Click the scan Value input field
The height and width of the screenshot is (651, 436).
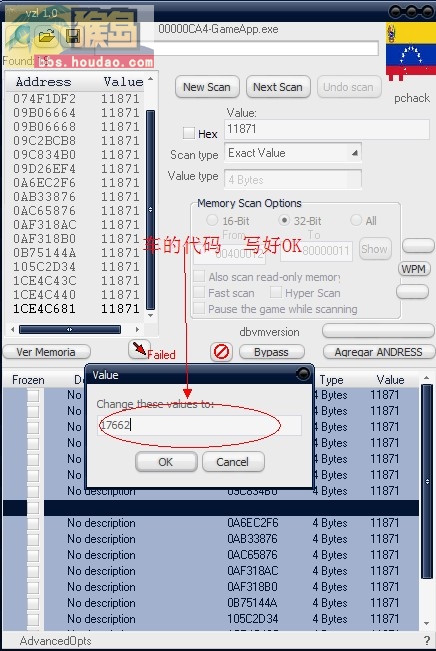327,129
